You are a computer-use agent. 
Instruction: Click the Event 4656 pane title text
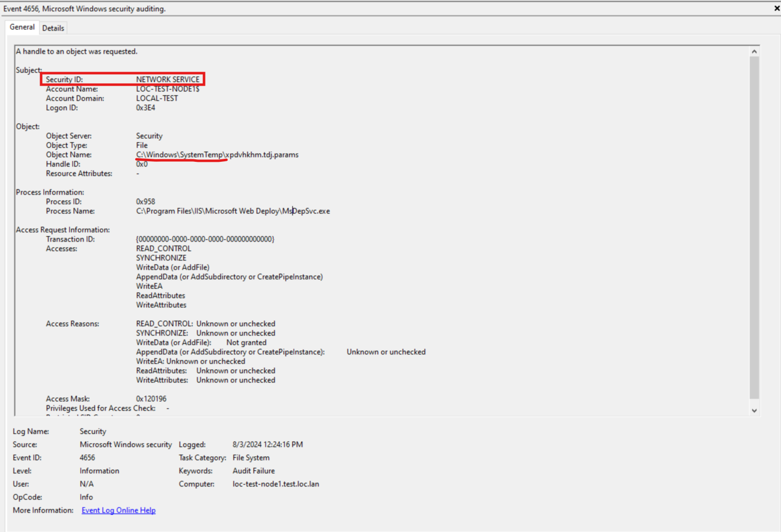[x=84, y=9]
